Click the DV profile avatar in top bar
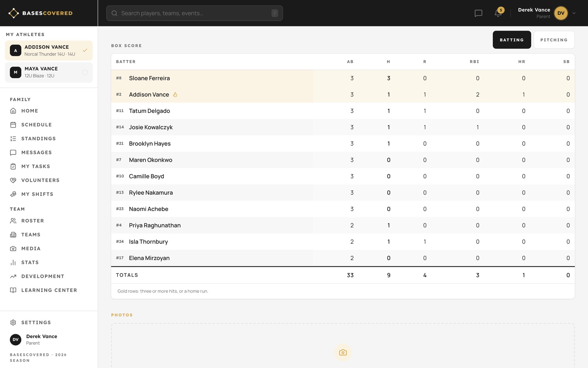The image size is (588, 368). point(561,13)
